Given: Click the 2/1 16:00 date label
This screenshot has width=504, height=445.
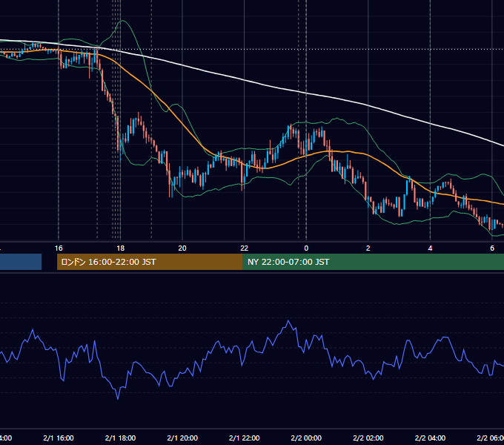Looking at the screenshot, I should pos(59,438).
